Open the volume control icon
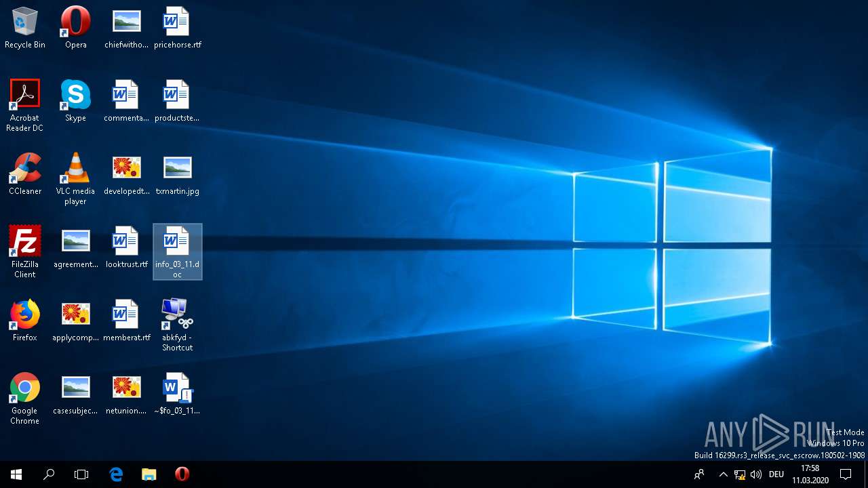This screenshot has width=868, height=488. (756, 474)
